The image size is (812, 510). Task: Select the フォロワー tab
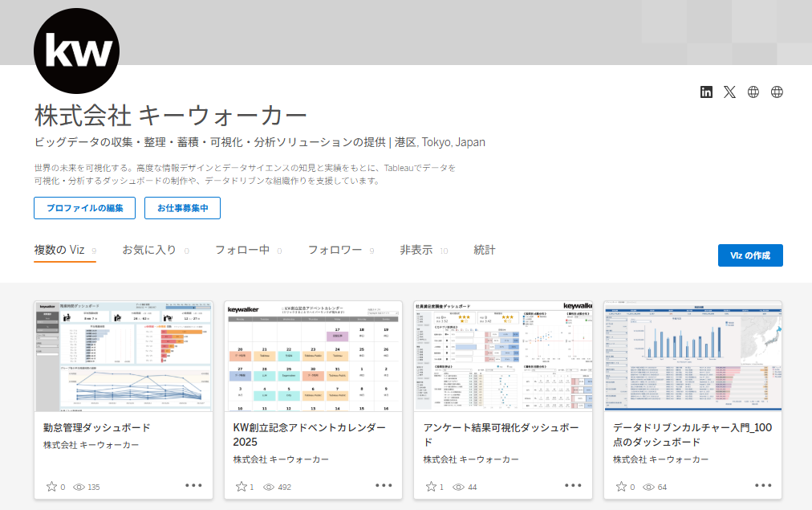335,250
